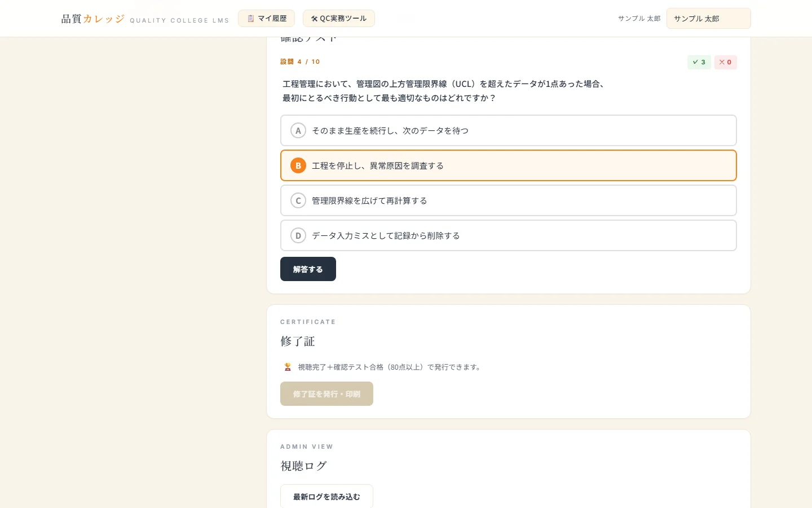The height and width of the screenshot is (508, 812).
Task: Click the A letter circle icon
Action: pos(298,130)
